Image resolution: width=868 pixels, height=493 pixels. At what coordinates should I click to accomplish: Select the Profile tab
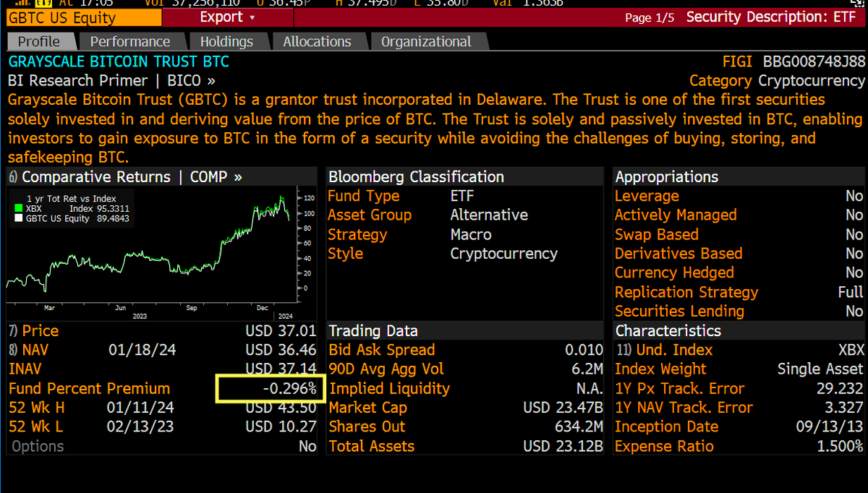pyautogui.click(x=39, y=42)
